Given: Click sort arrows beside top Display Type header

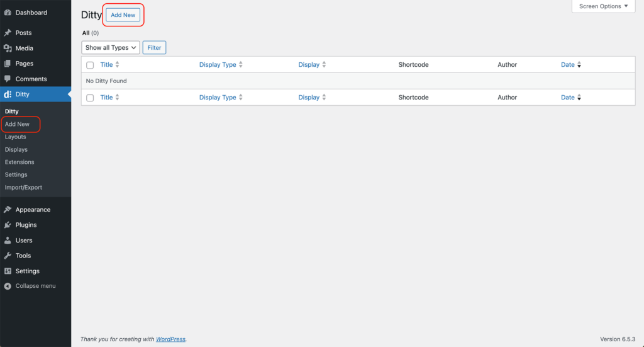Looking at the screenshot, I should click(x=241, y=64).
